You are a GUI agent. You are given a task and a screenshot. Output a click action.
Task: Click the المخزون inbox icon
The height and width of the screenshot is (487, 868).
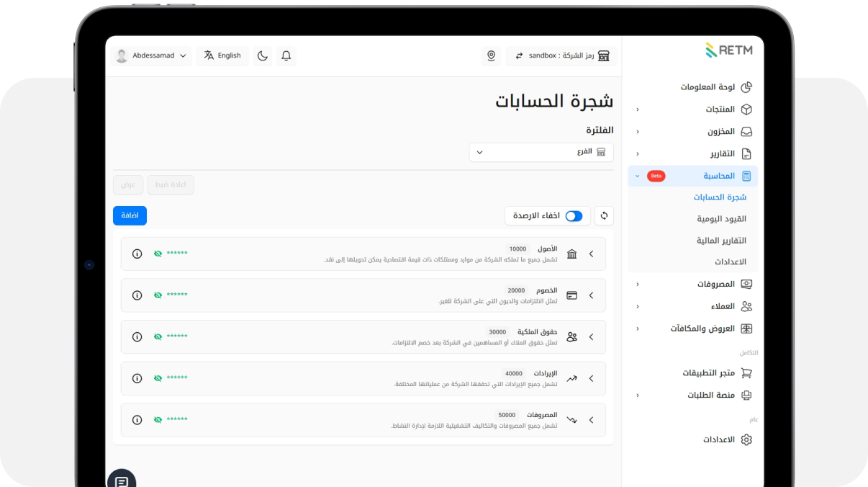[x=746, y=132]
